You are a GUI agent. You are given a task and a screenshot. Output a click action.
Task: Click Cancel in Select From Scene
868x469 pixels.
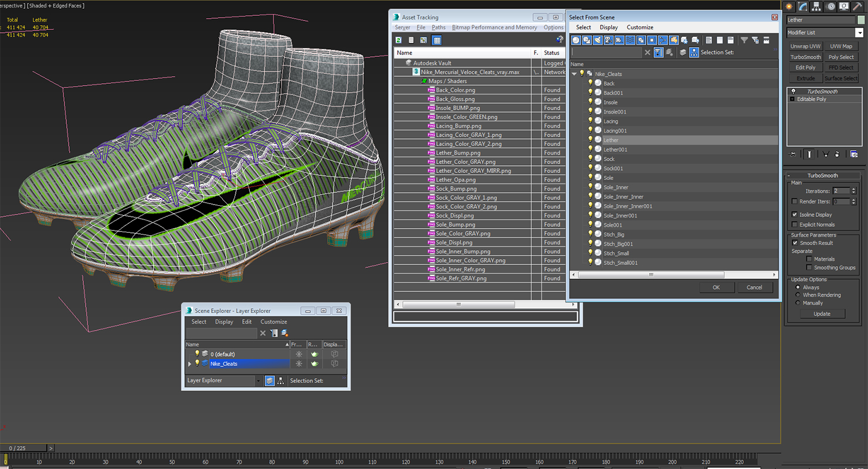[754, 287]
